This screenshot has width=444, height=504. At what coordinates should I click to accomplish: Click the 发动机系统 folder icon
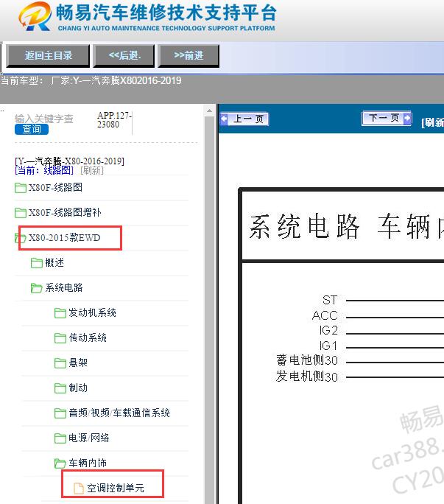(x=60, y=313)
